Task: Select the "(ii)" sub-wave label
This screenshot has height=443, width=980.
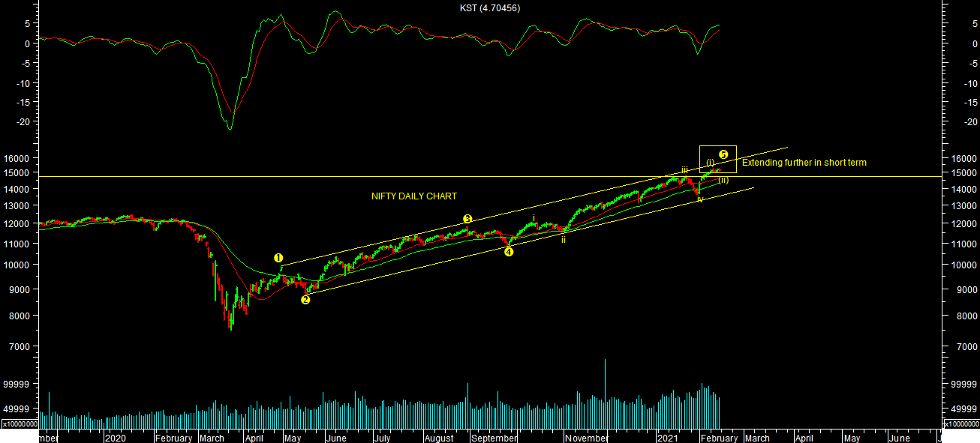Action: pyautogui.click(x=723, y=180)
